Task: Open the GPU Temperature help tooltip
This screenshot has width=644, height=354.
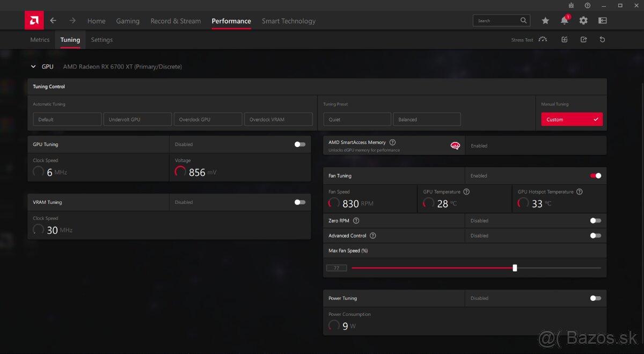Action: [x=466, y=191]
